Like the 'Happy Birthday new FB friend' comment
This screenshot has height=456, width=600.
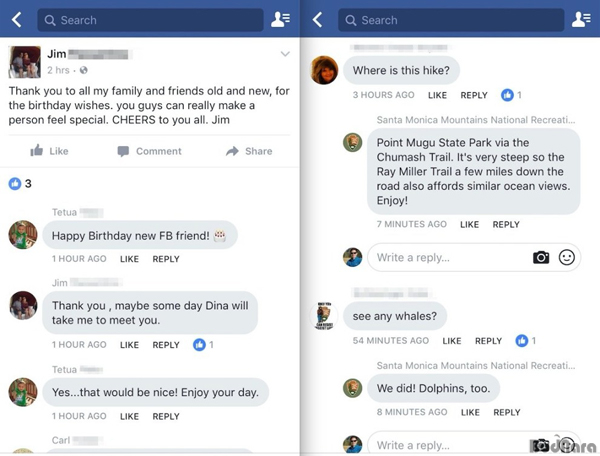point(129,259)
